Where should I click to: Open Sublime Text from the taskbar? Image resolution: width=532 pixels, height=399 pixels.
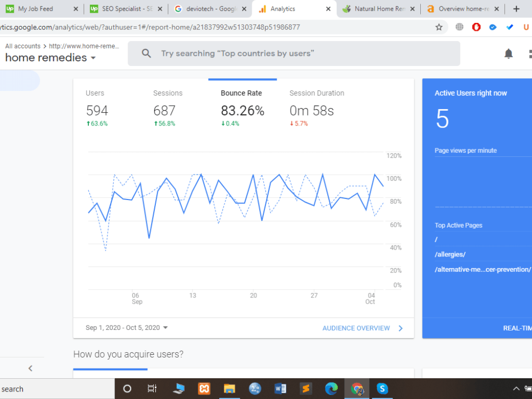click(306, 389)
